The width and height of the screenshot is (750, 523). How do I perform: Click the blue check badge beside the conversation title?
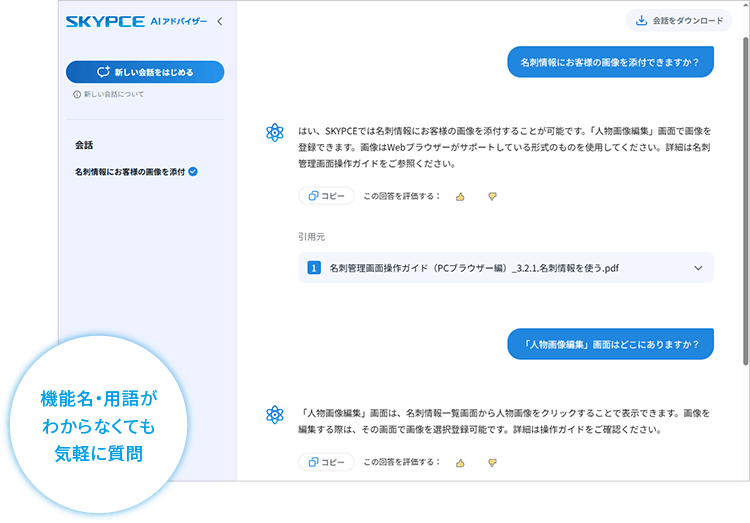(x=193, y=172)
